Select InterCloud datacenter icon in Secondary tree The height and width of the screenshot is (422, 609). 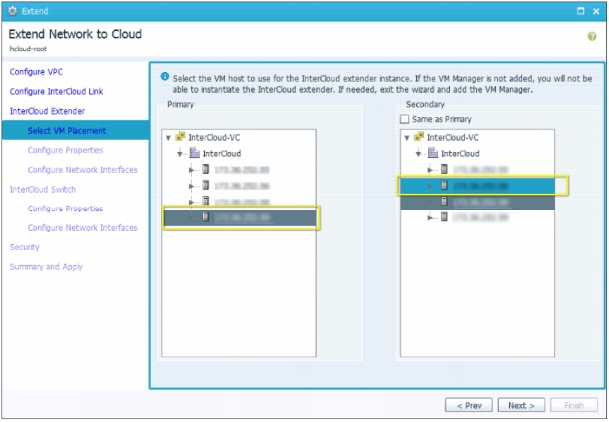click(x=433, y=153)
